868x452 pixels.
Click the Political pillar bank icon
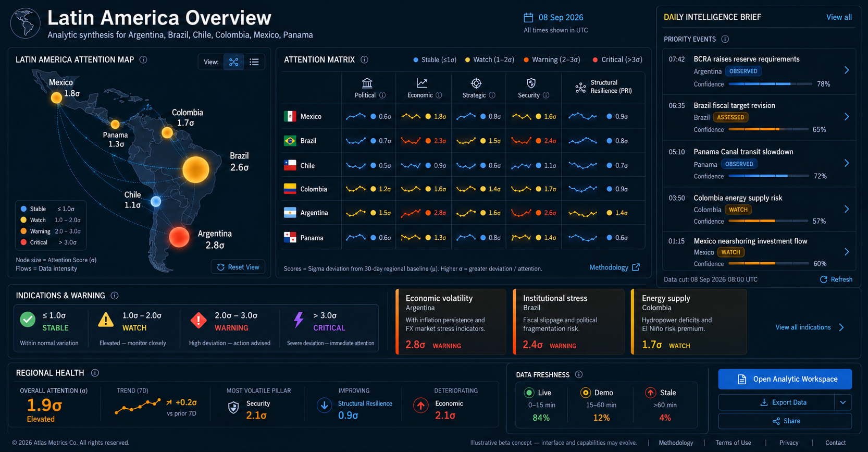coord(367,83)
